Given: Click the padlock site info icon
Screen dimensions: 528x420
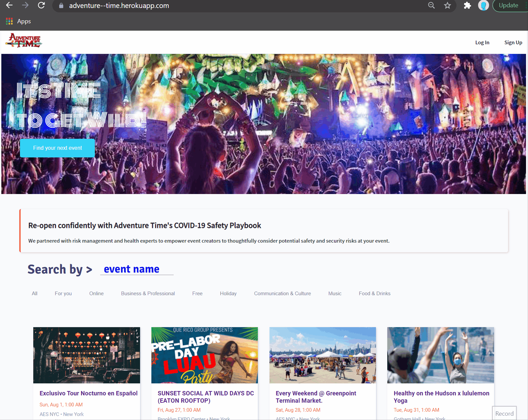Looking at the screenshot, I should point(61,6).
